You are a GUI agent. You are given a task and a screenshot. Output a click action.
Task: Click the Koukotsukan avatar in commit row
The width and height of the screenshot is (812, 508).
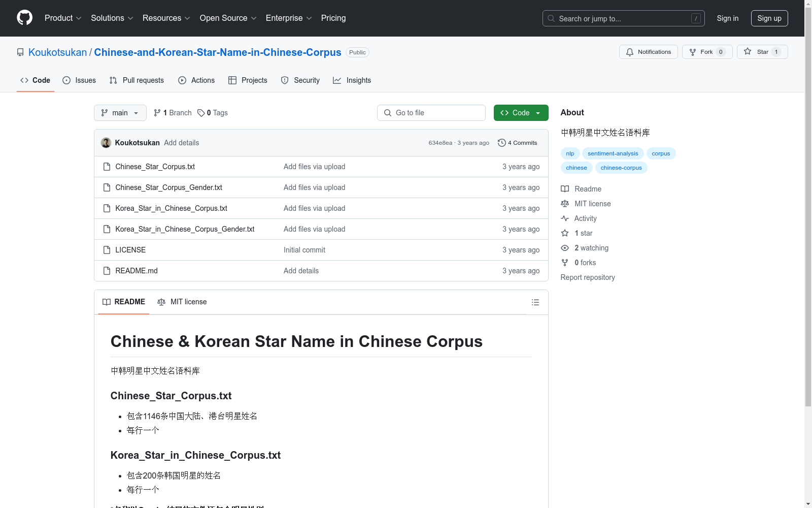pos(106,143)
